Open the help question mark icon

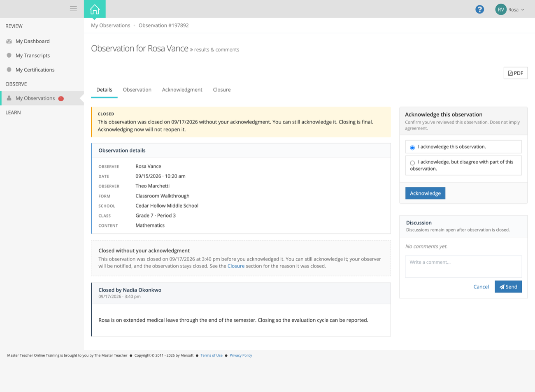coord(479,9)
